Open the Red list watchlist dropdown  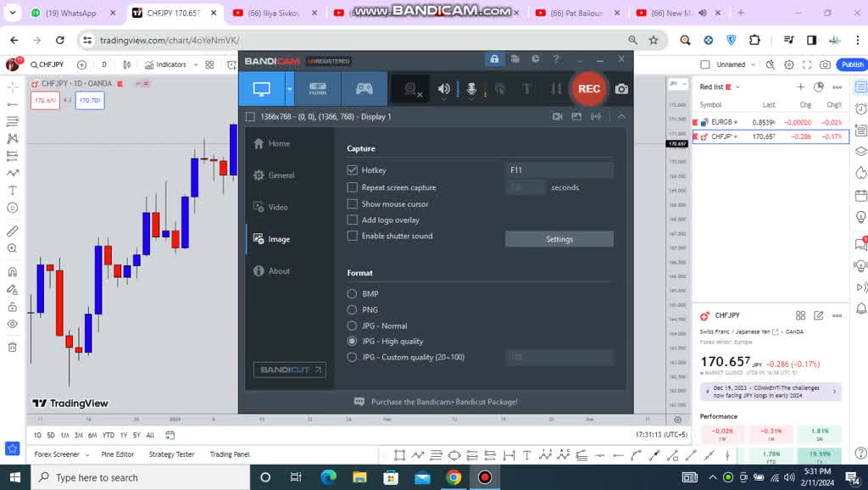pyautogui.click(x=719, y=87)
